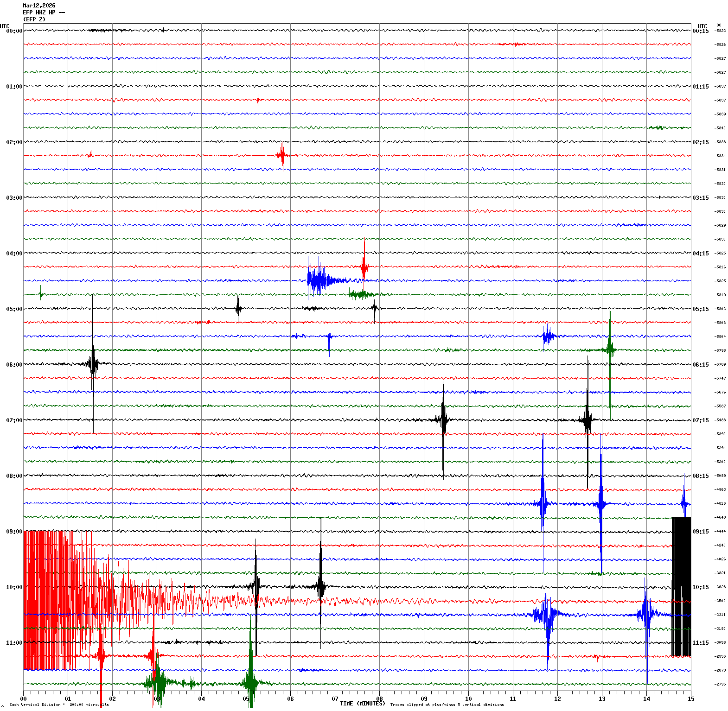Click the -2795 DC offset value

[x=720, y=684]
